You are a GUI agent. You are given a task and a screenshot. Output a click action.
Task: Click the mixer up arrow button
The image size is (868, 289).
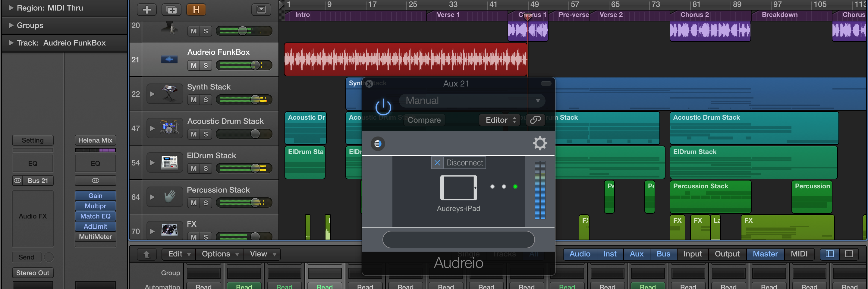click(146, 254)
